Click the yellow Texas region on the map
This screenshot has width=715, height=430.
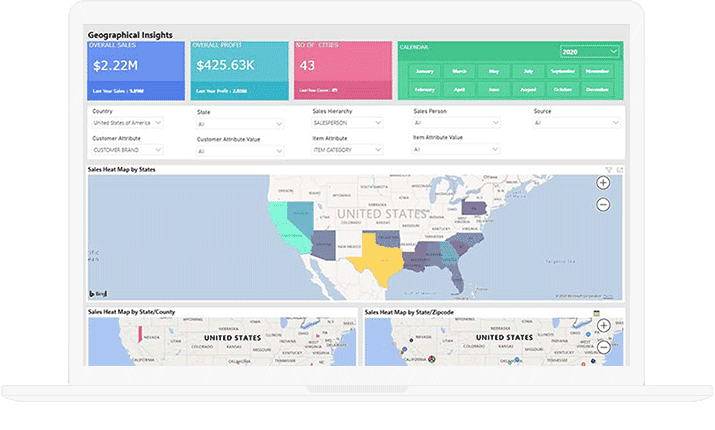tap(370, 262)
